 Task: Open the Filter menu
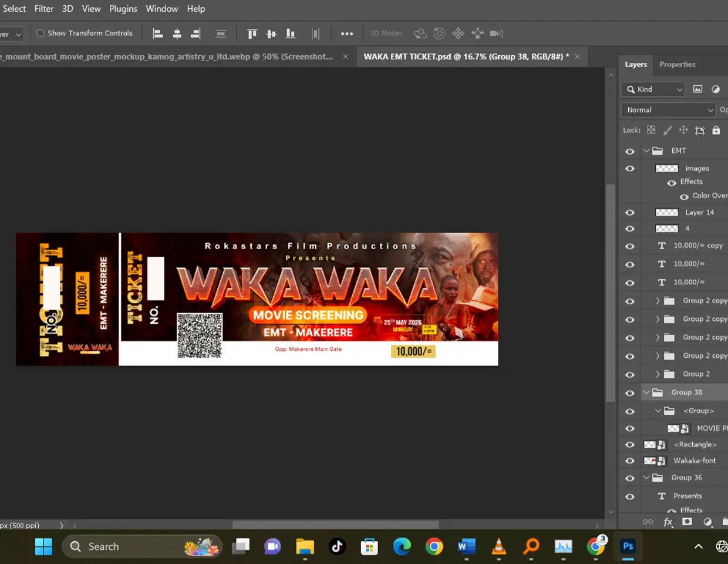[x=44, y=9]
